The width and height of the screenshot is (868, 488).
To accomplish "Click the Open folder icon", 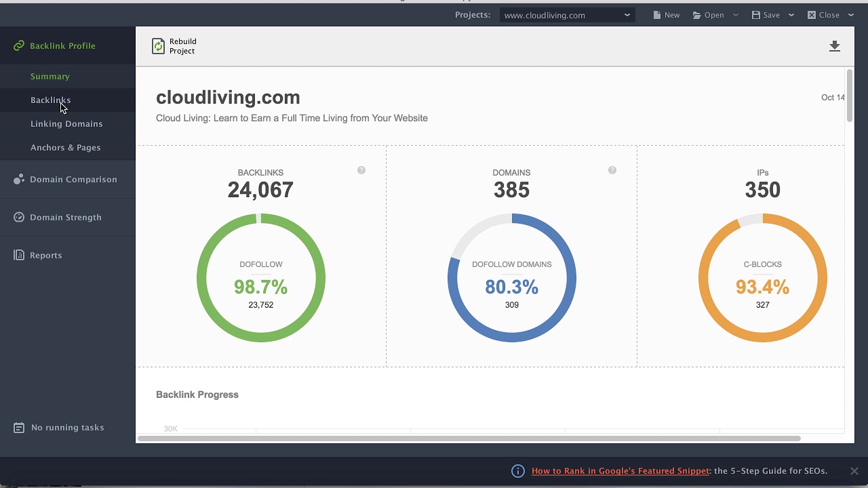I will pyautogui.click(x=696, y=15).
